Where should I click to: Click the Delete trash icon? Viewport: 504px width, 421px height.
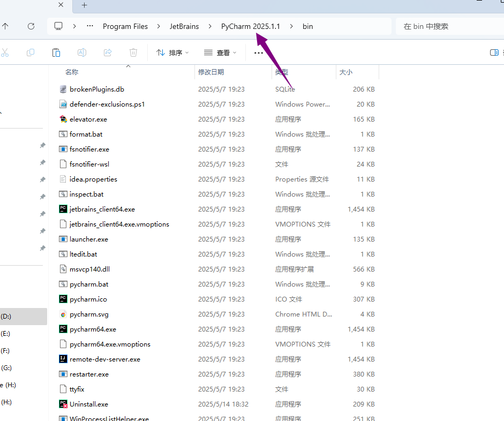[133, 52]
